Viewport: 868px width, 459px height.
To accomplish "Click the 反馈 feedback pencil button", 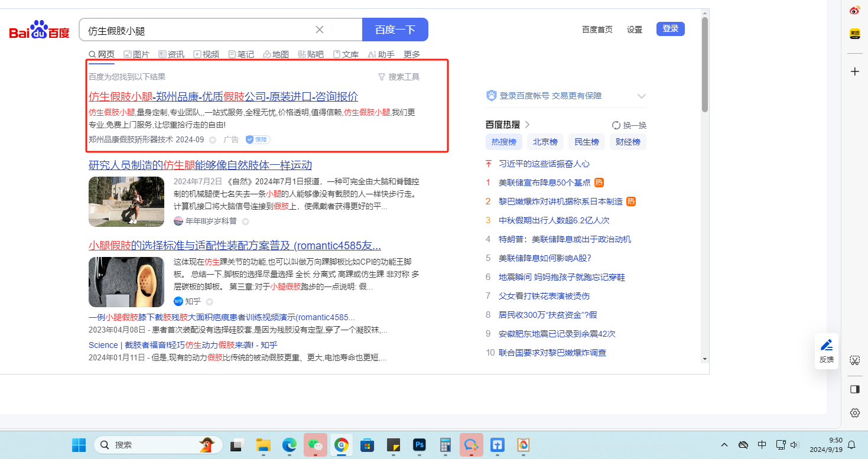I will click(x=827, y=350).
